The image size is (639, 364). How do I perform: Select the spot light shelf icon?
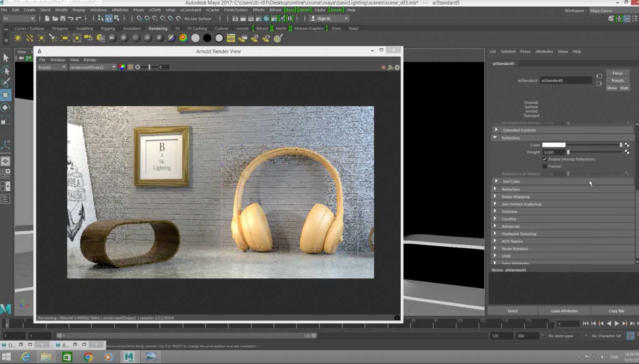click(53, 38)
